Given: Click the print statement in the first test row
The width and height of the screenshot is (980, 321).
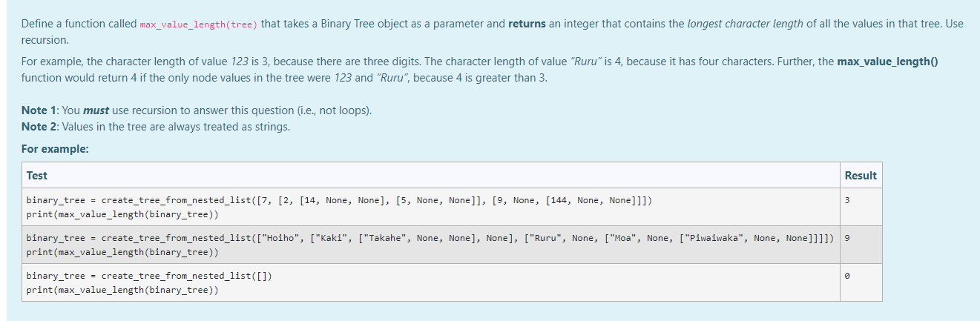Looking at the screenshot, I should coord(122,214).
